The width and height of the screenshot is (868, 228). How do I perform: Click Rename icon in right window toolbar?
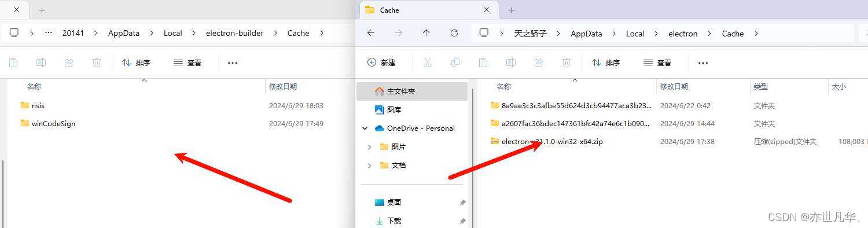pyautogui.click(x=511, y=62)
